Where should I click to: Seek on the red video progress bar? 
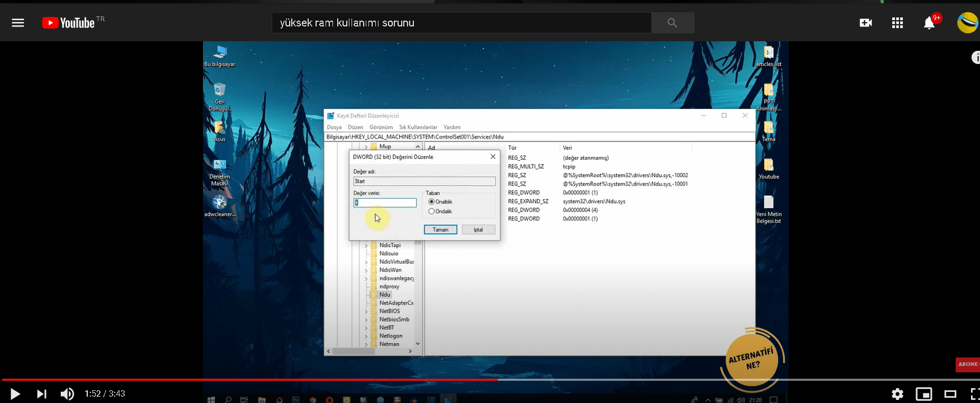coord(248,379)
